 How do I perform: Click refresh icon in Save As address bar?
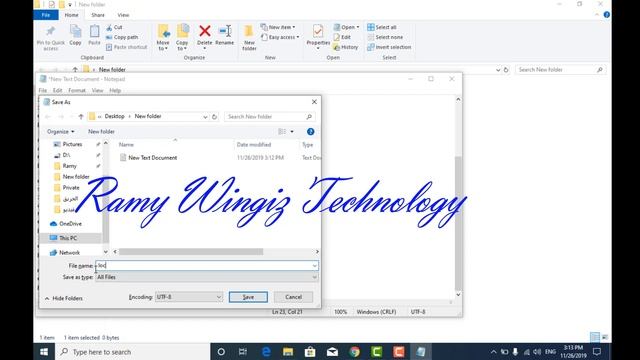(x=214, y=117)
